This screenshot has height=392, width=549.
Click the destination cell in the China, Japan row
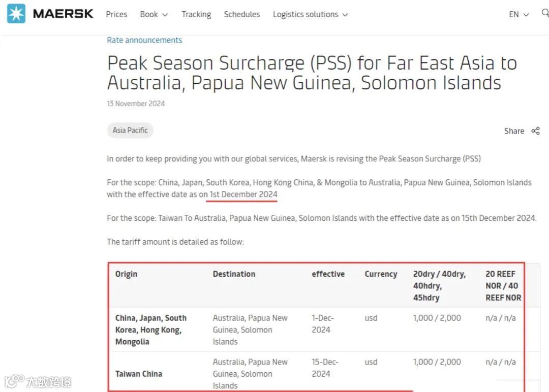click(x=250, y=330)
